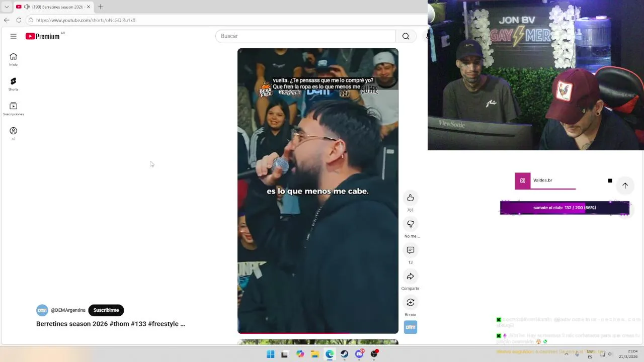644x362 pixels.
Task: Expand the hidden system tray icons chevron
Action: [567, 354]
